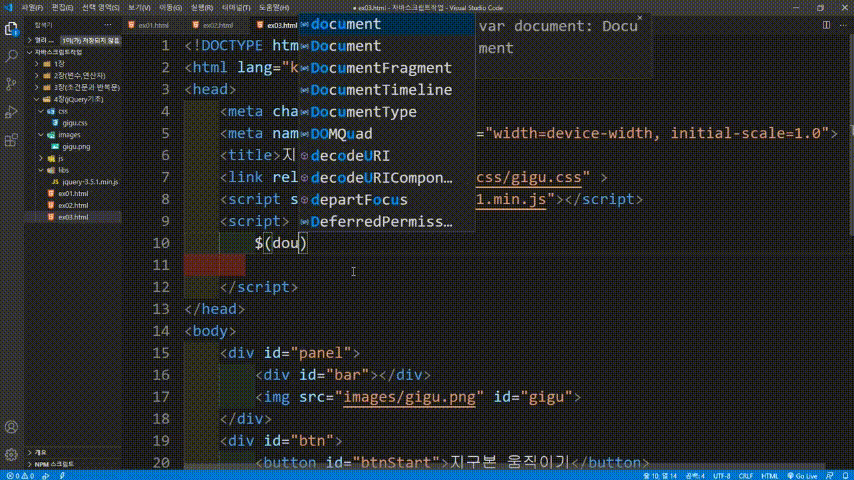Choose 'DocumentFragment' autocomplete suggestion
Screen dimensions: 854x480
(x=387, y=68)
